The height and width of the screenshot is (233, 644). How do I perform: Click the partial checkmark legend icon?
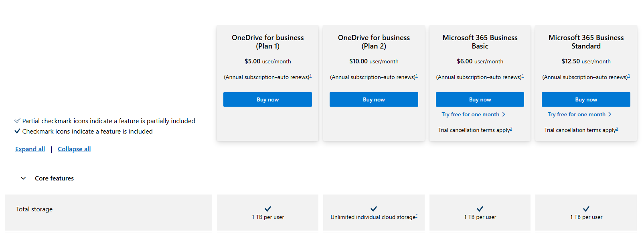[x=17, y=121]
